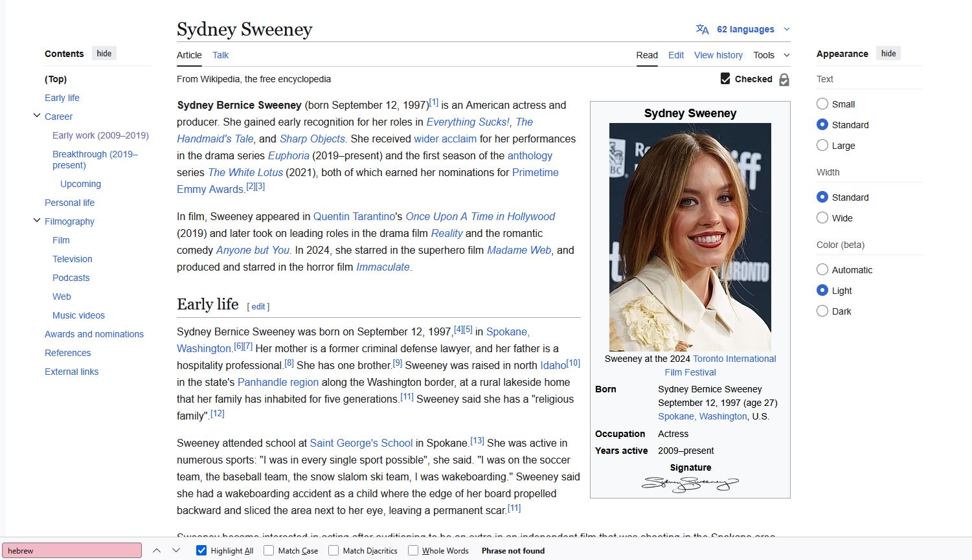Image resolution: width=972 pixels, height=560 pixels.
Task: Click the translate languages icon
Action: (x=702, y=29)
